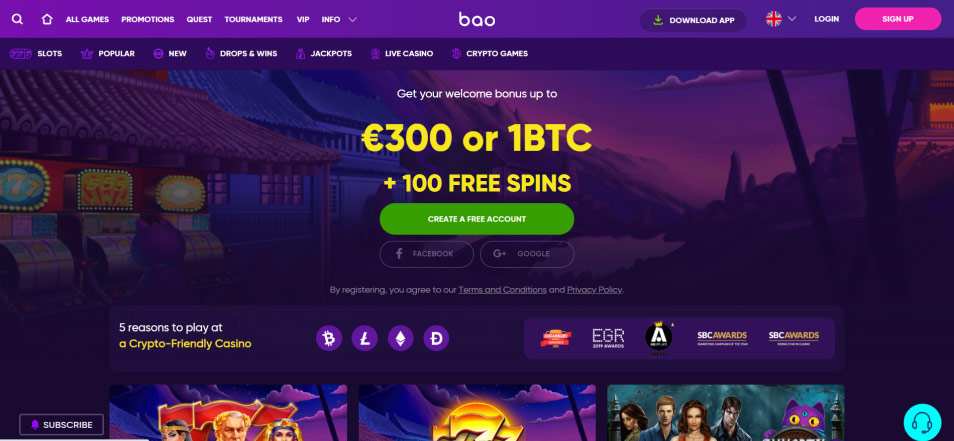Open the language flag selector
The image size is (954, 441).
point(781,19)
